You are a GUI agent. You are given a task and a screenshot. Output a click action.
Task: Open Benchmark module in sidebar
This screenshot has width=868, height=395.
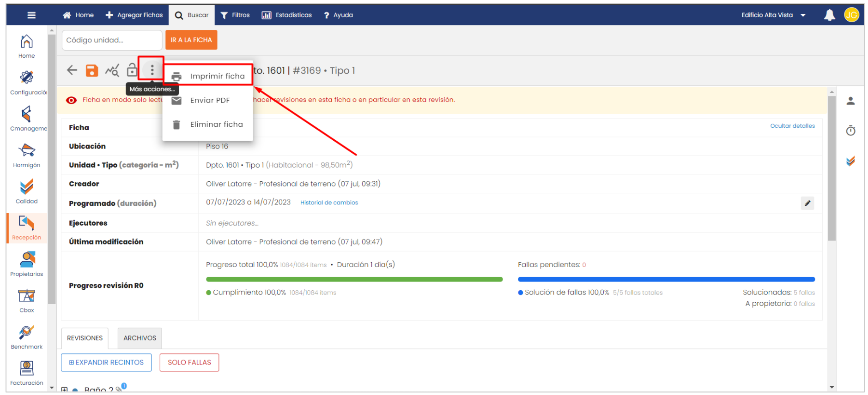(x=26, y=337)
